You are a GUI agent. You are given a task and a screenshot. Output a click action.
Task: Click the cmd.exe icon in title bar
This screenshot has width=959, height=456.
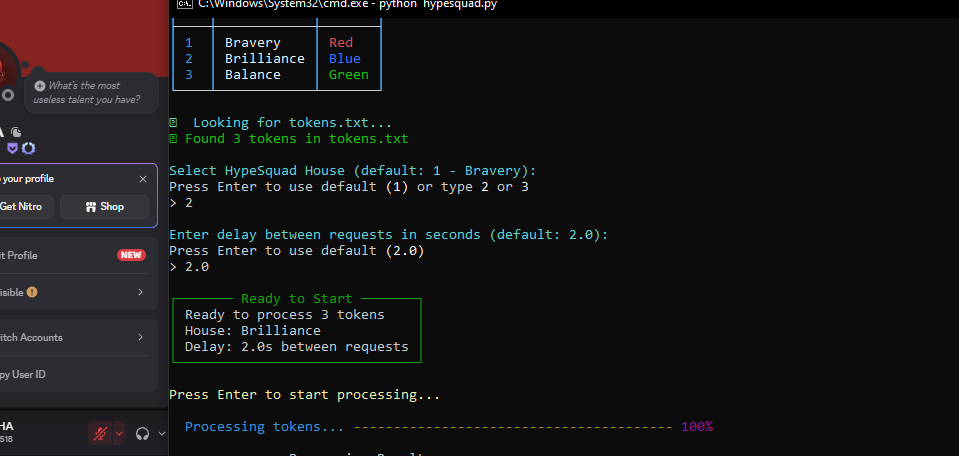pos(184,4)
